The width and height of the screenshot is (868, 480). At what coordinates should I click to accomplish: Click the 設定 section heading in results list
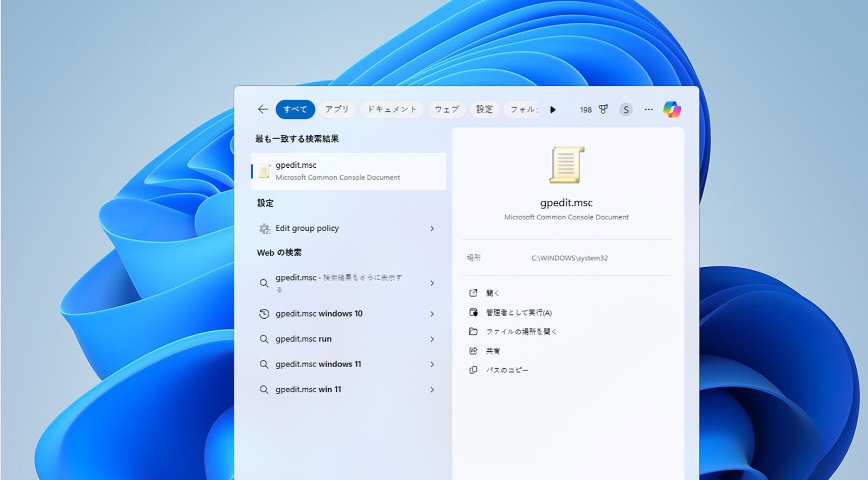point(265,203)
